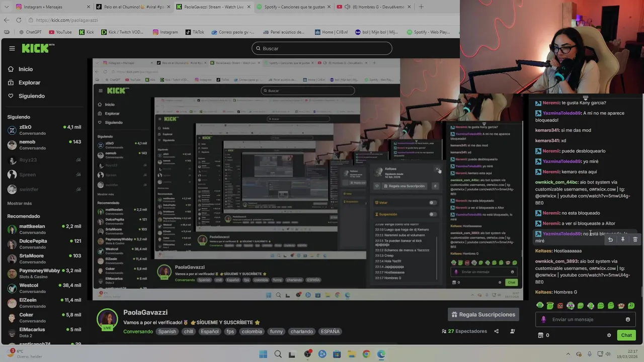This screenshot has height=362, width=644.
Task: Open zEkO channel in sidebar
Action: coord(44,130)
